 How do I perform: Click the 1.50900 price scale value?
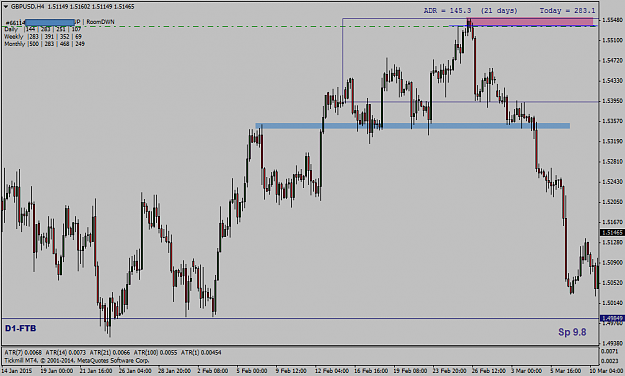click(613, 263)
